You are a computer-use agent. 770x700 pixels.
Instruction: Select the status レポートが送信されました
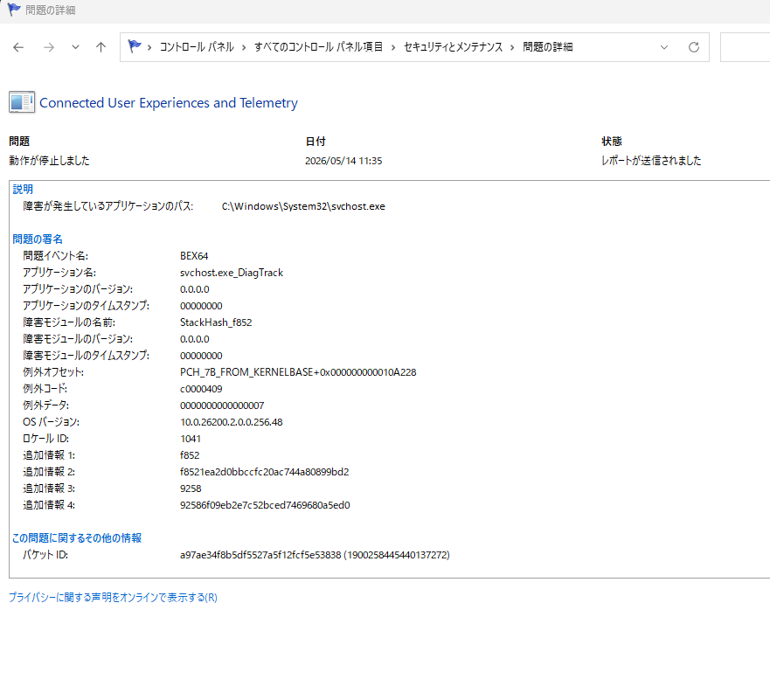coord(651,161)
